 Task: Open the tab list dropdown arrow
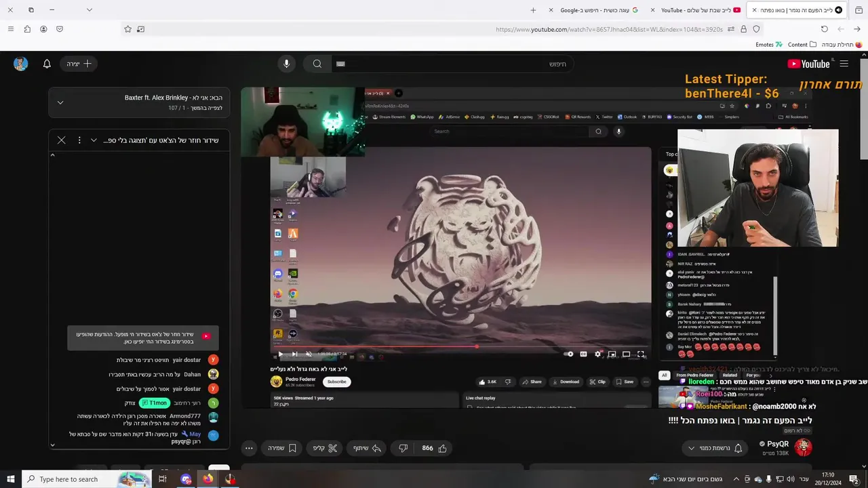click(89, 9)
